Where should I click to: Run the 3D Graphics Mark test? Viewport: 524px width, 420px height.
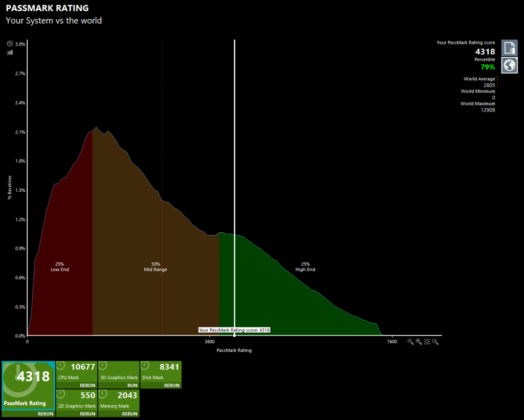[132, 385]
